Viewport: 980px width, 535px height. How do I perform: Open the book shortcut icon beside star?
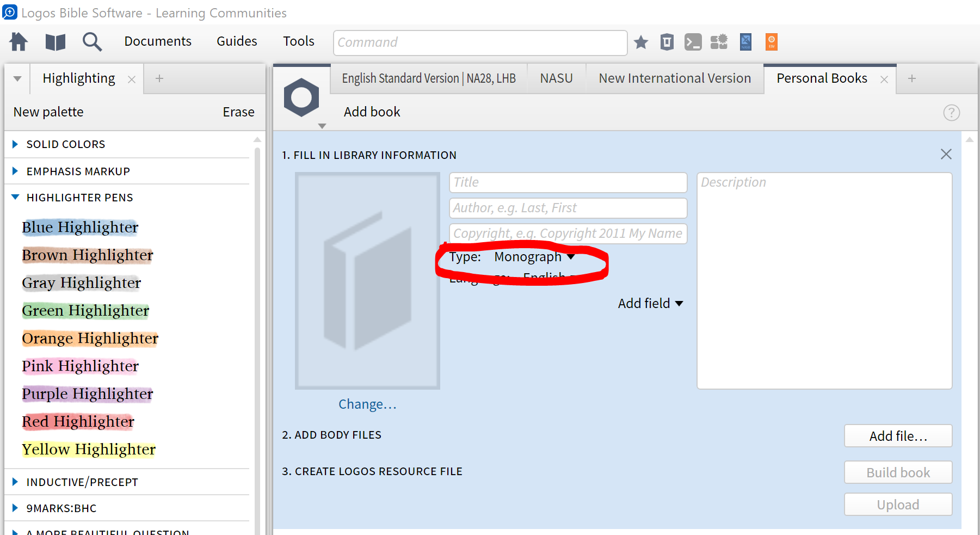pyautogui.click(x=667, y=42)
